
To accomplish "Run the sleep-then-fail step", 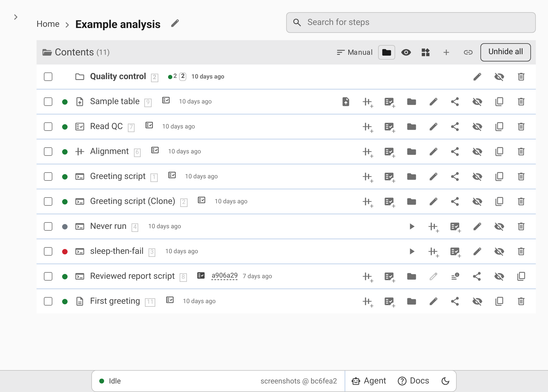I will 412,251.
